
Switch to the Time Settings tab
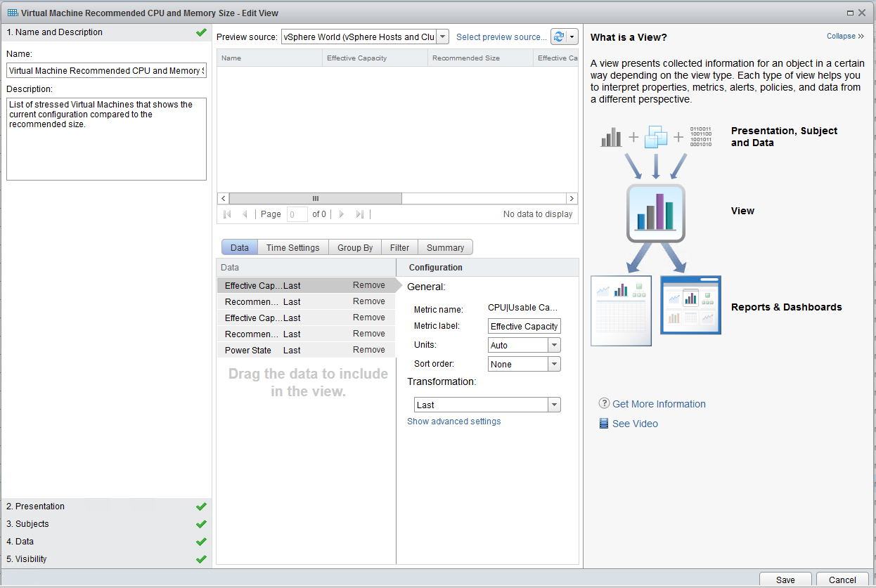tap(292, 247)
